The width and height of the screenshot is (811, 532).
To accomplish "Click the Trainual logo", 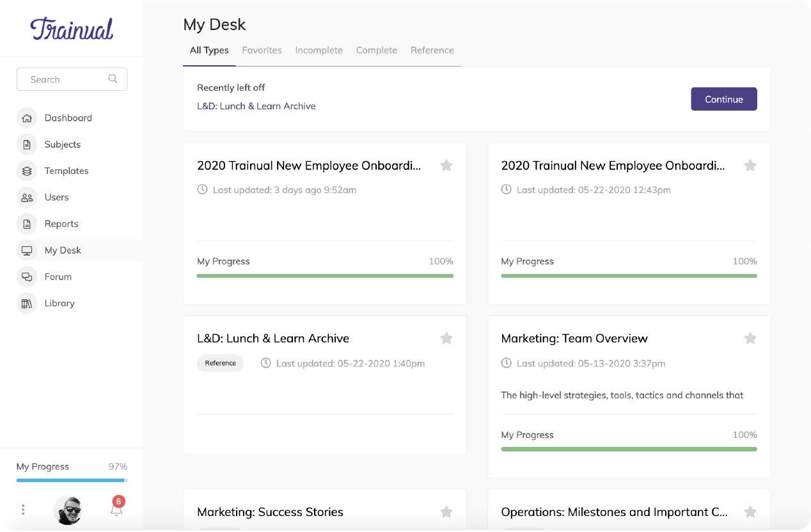I will 72,29.
